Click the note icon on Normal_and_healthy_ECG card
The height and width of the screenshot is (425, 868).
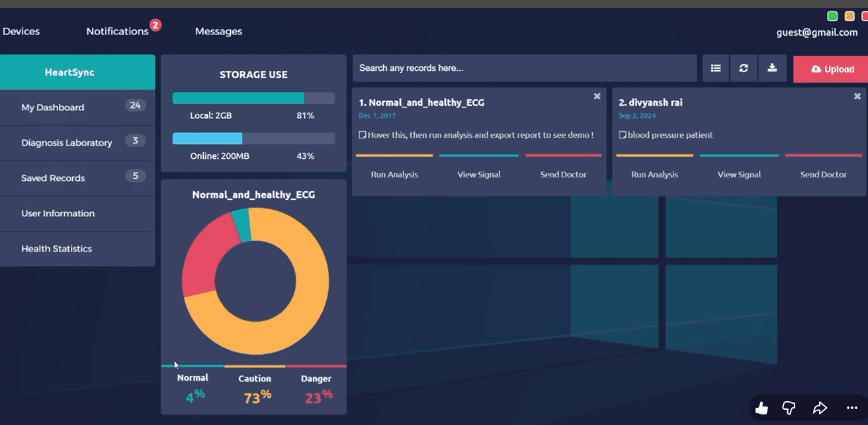362,135
